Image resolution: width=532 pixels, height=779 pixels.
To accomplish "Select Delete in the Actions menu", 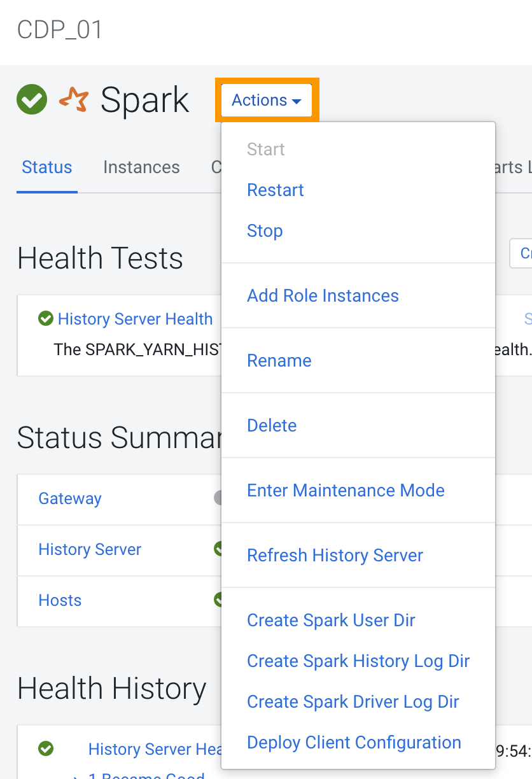I will pyautogui.click(x=272, y=426).
